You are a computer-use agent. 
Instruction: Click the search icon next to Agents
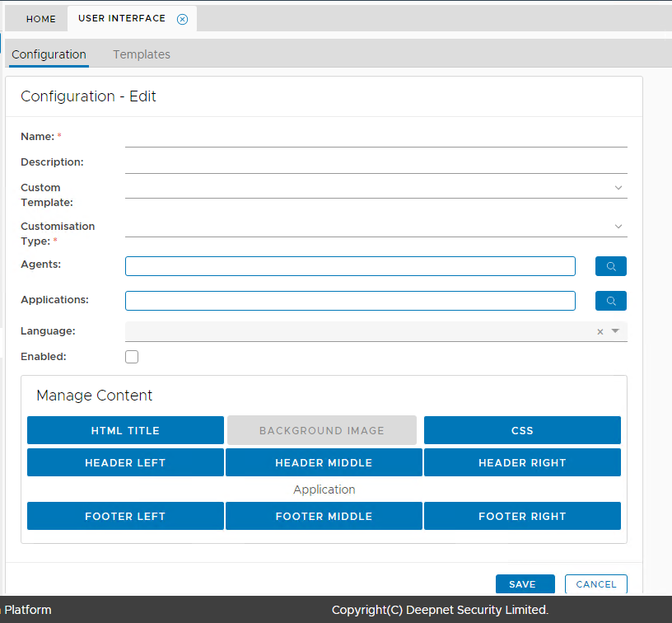610,266
